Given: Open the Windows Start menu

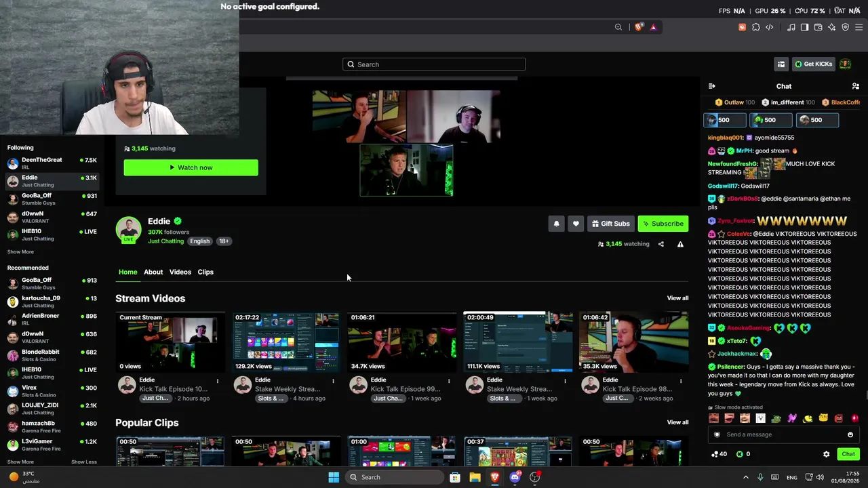Looking at the screenshot, I should (x=334, y=477).
